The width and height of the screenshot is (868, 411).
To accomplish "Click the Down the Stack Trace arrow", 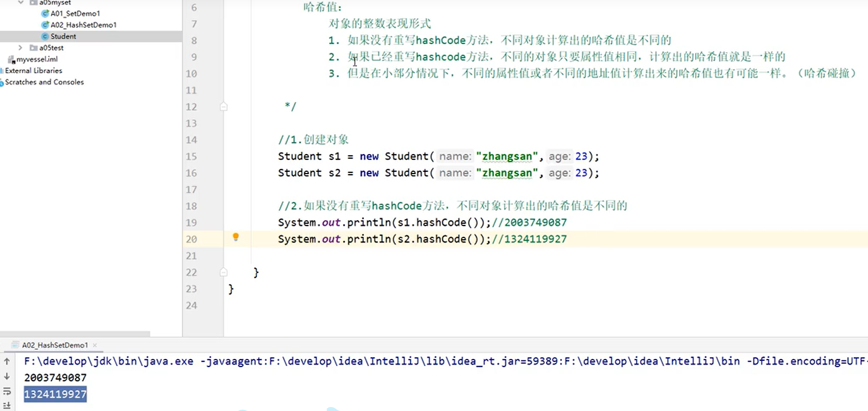I will click(7, 376).
